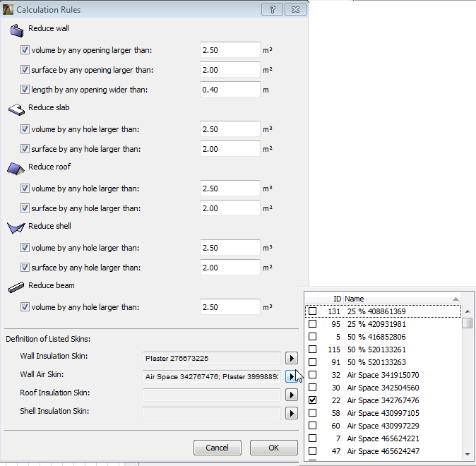This screenshot has height=466, width=476.
Task: Uncheck wall volume by any opening checkbox
Action: [25, 50]
